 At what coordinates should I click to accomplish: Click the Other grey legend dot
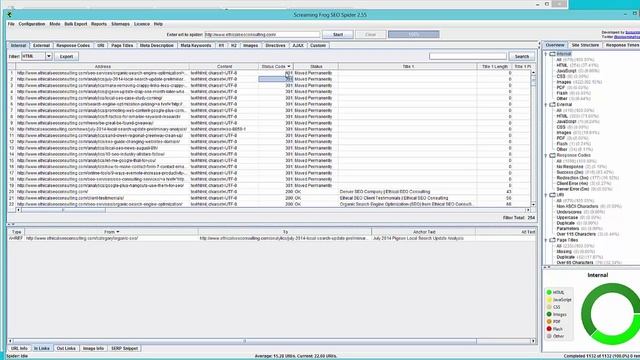[x=549, y=336]
